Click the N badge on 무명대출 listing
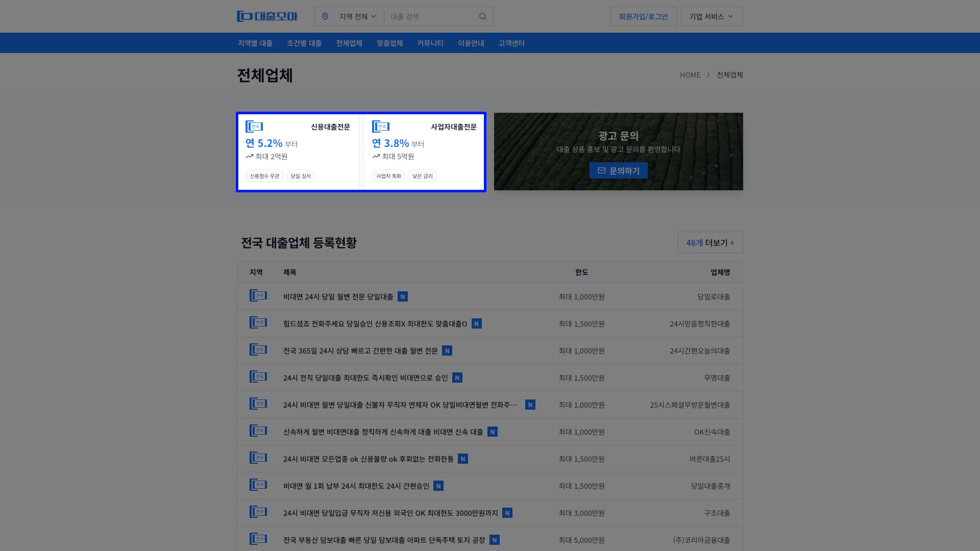 point(458,378)
